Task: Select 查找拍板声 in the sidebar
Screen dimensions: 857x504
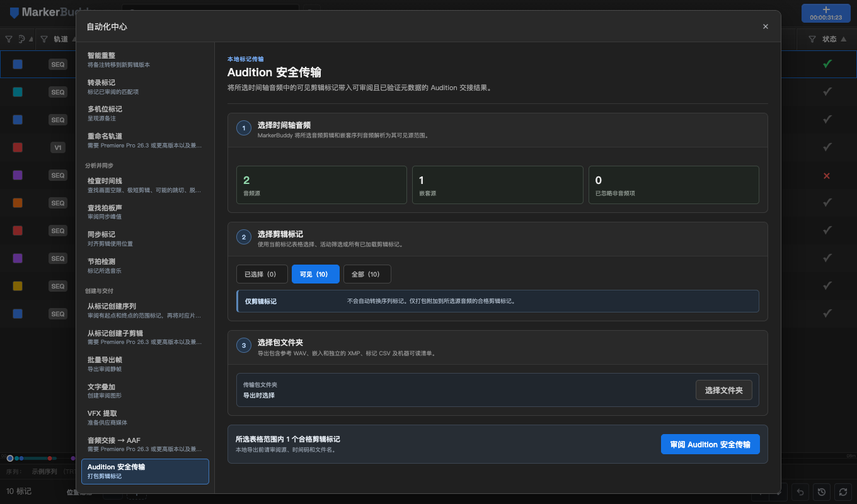Action: (x=145, y=212)
